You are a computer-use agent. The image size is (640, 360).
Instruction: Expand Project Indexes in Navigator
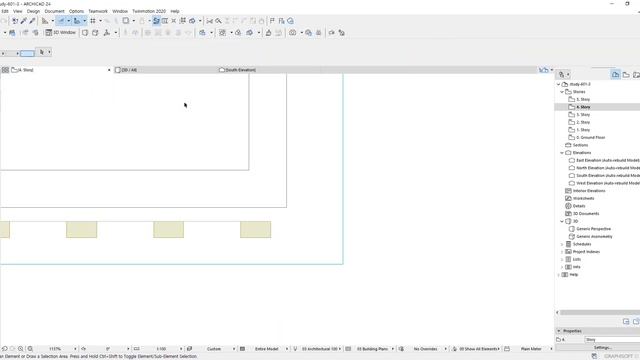(x=562, y=252)
